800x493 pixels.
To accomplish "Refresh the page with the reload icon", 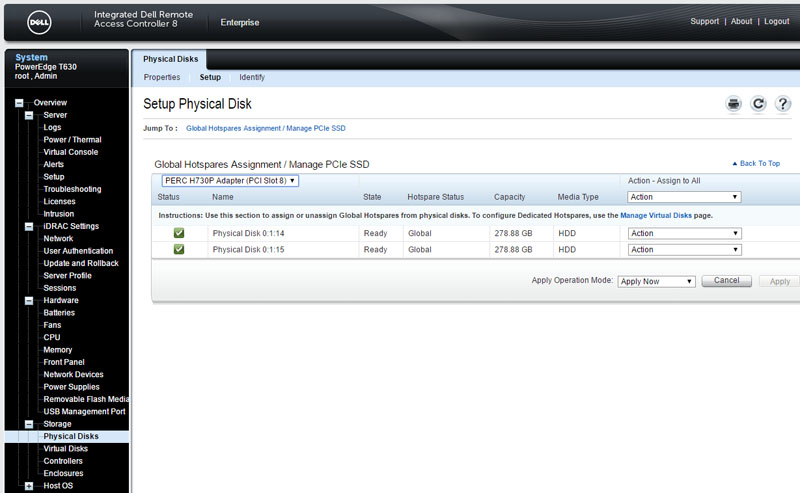I will coord(758,104).
